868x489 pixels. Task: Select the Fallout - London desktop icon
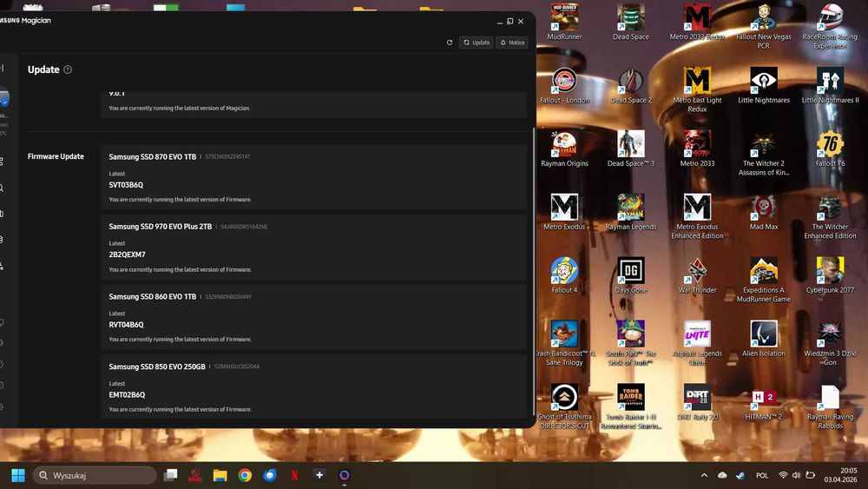564,86
